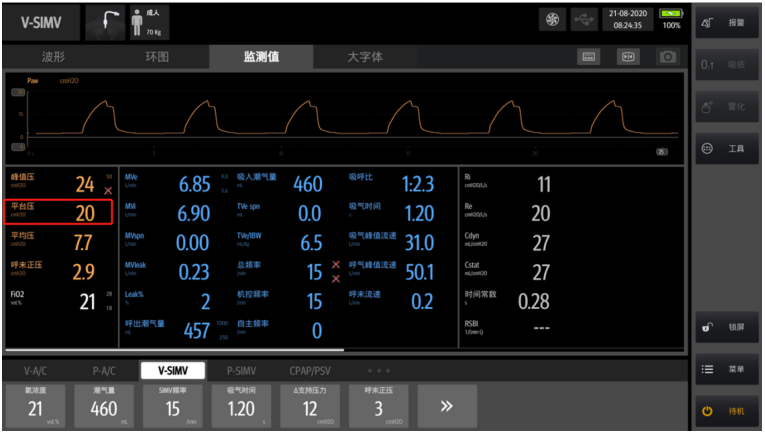
Task: Select the V-SIMV tab in the mode bar
Action: tap(173, 371)
